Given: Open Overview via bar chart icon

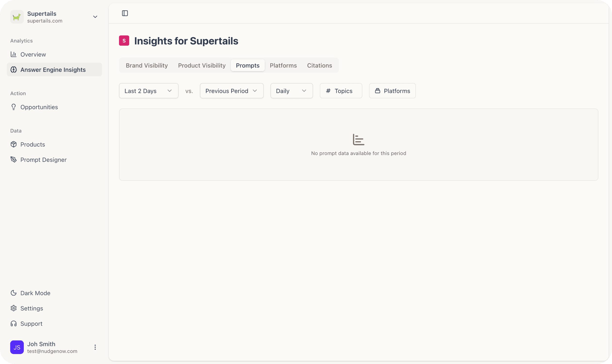Looking at the screenshot, I should [14, 54].
